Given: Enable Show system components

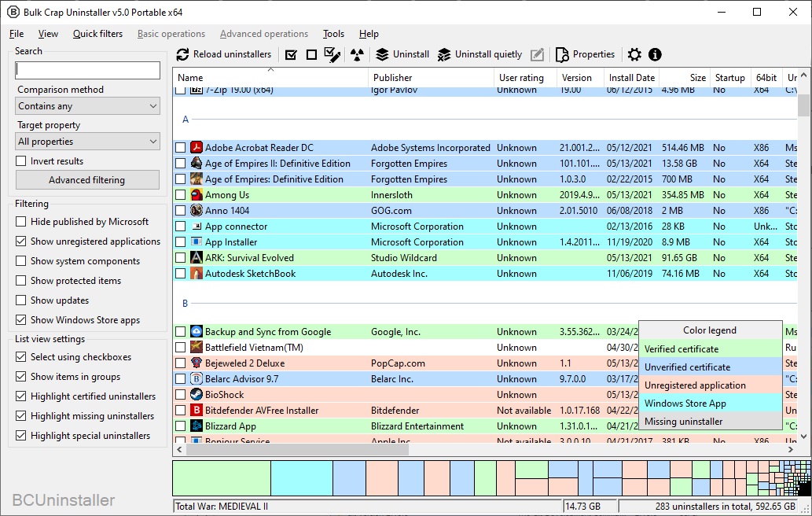Looking at the screenshot, I should pyautogui.click(x=20, y=261).
